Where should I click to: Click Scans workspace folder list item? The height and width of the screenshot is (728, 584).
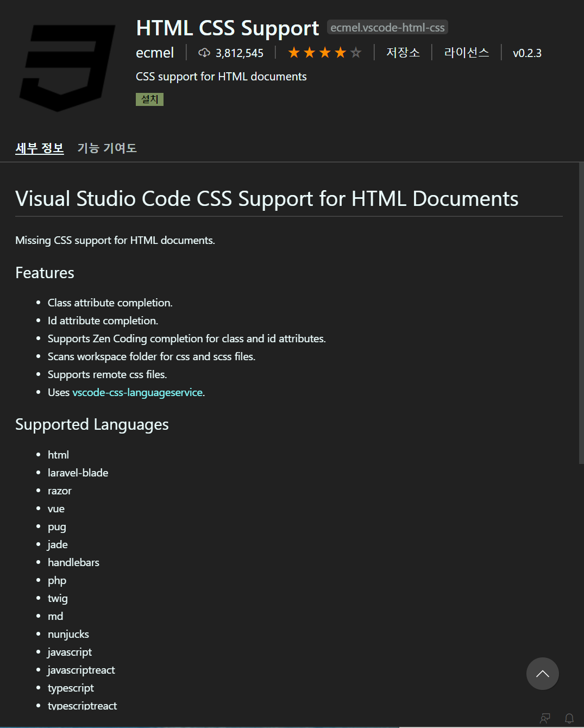pyautogui.click(x=152, y=356)
